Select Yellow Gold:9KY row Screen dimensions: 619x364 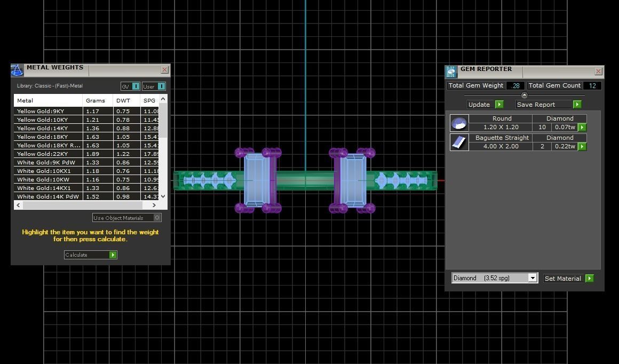(86, 112)
